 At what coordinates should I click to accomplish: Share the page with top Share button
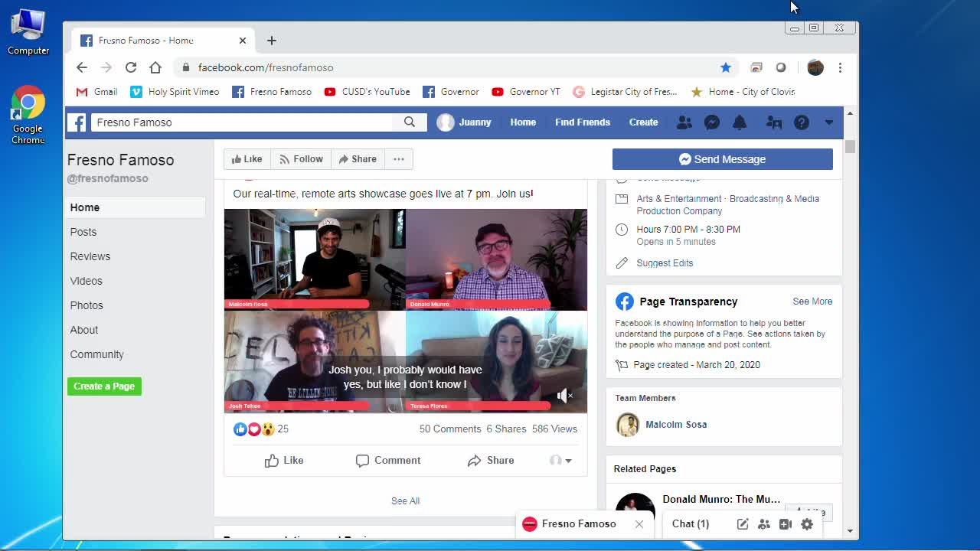click(358, 159)
